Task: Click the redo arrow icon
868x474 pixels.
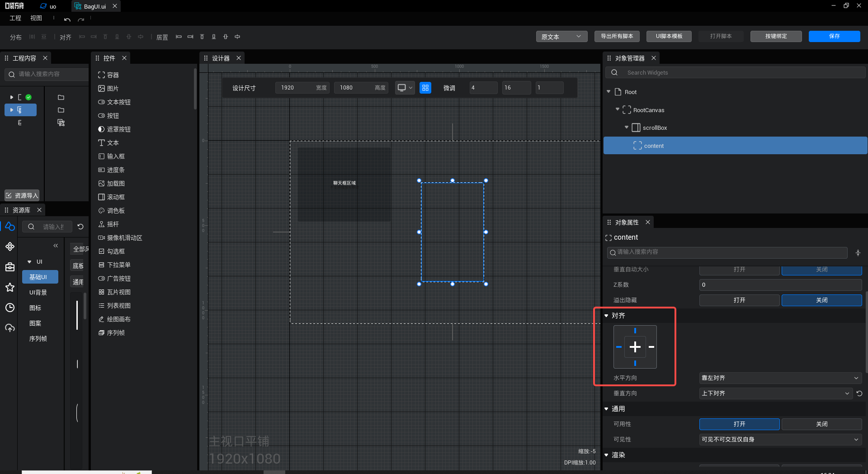Action: (x=81, y=19)
